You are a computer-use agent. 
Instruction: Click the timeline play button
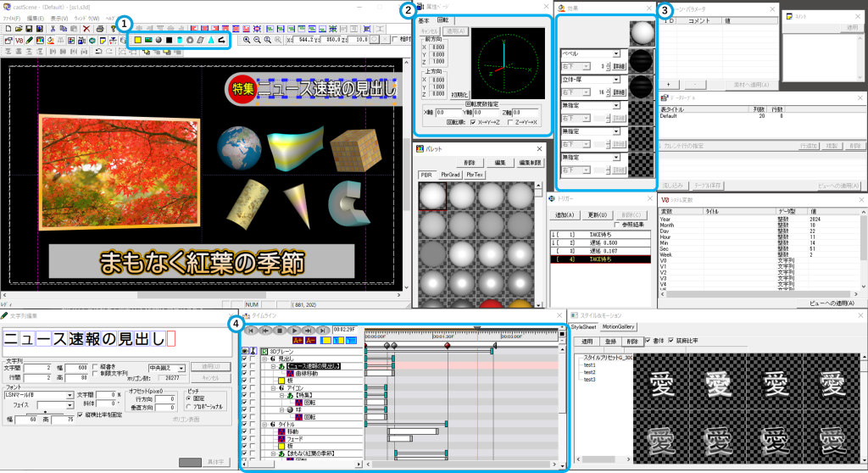point(294,331)
